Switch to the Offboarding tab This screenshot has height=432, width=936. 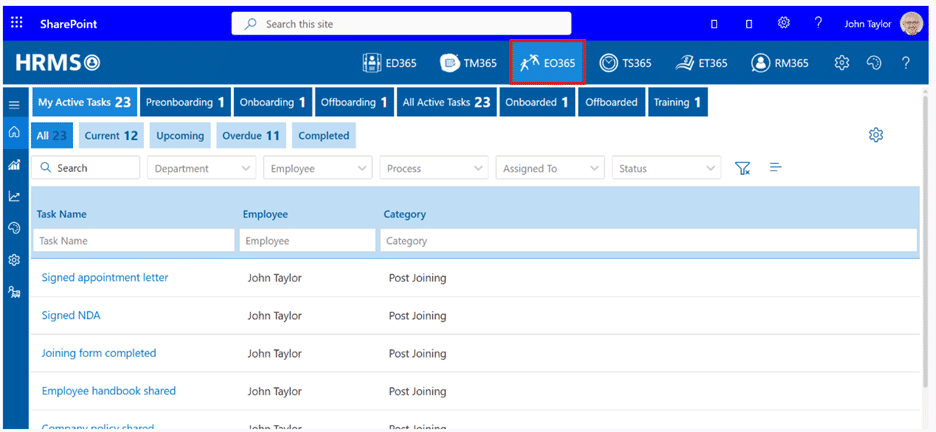(x=355, y=102)
